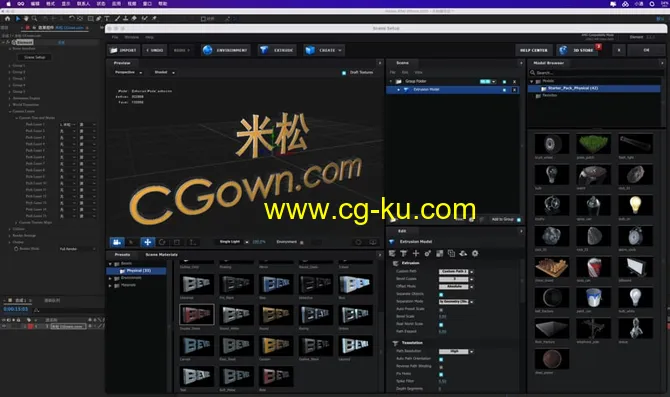This screenshot has height=397, width=670.
Task: Select the chess board model thumbnail
Action: click(x=552, y=267)
